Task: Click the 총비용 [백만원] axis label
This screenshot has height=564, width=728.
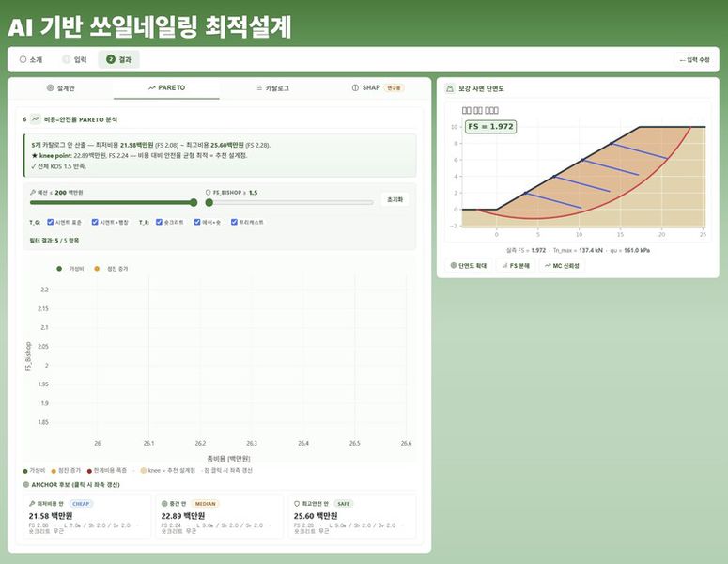Action: tap(228, 459)
